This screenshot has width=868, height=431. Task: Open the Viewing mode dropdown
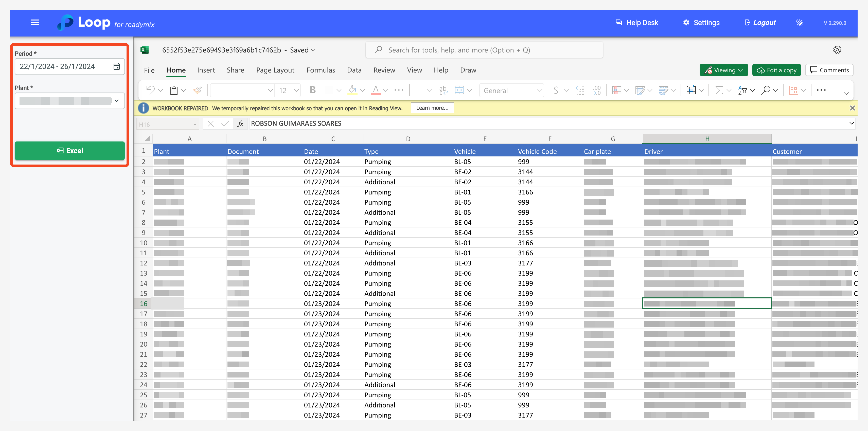click(724, 70)
